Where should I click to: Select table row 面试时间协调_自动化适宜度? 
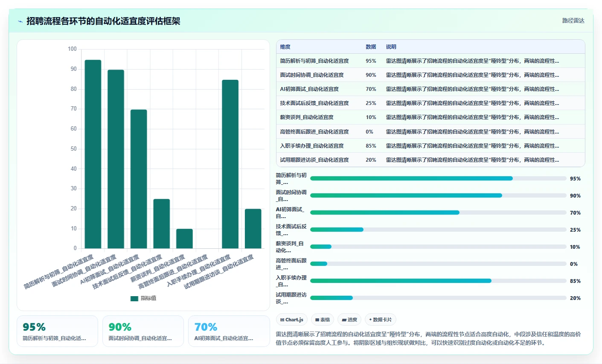click(x=430, y=75)
